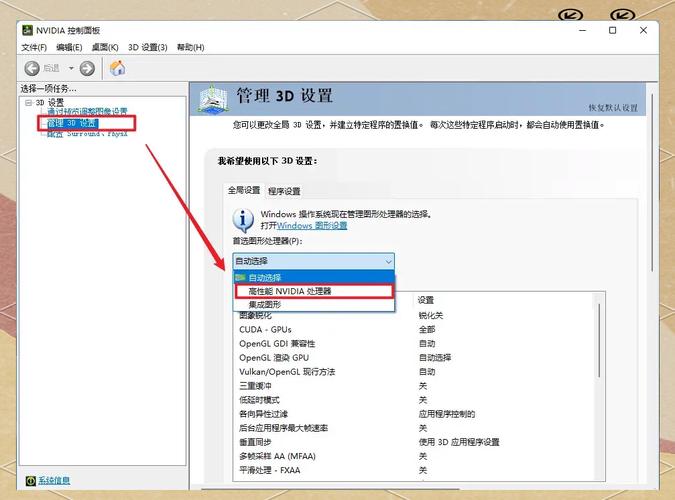Select the 平滑处理 - FXAA row

[415, 470]
